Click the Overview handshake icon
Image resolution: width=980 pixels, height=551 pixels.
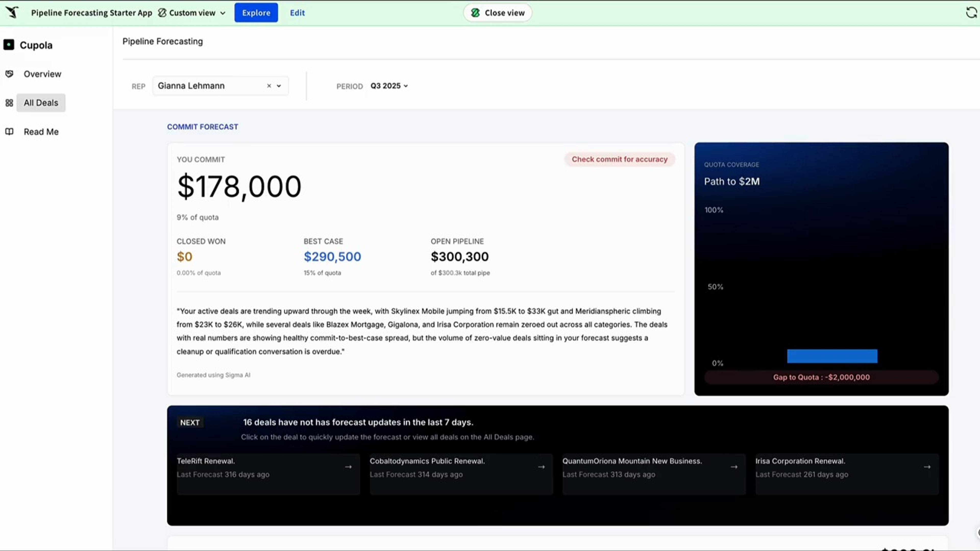pos(9,74)
